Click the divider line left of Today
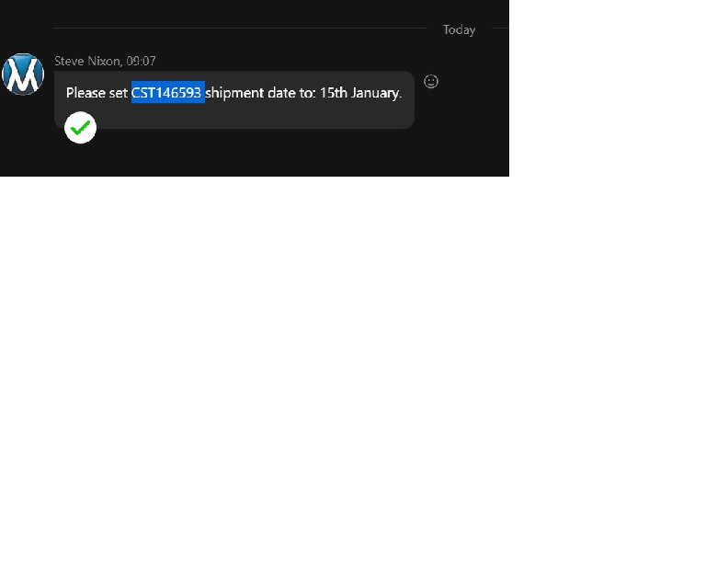The image size is (728, 563). pos(241,28)
